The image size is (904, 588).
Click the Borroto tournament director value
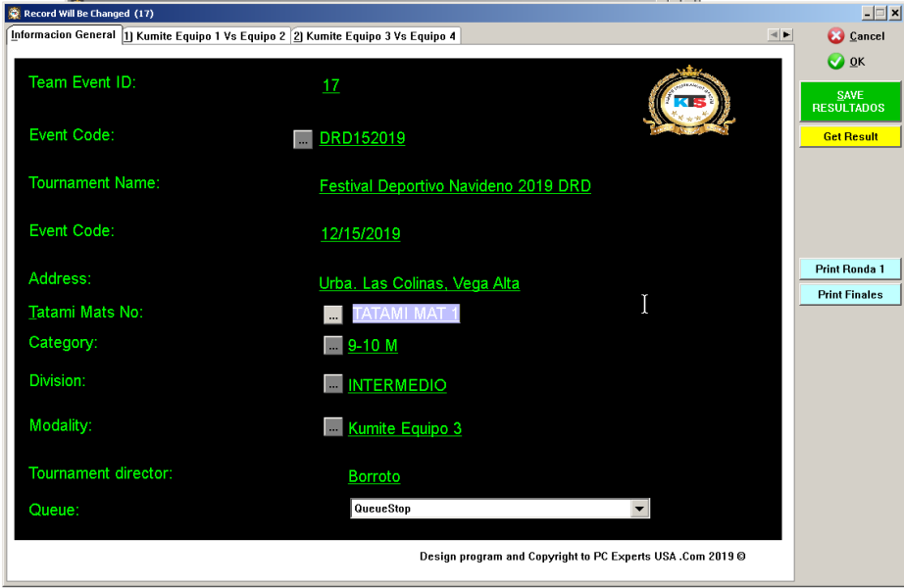coord(375,476)
